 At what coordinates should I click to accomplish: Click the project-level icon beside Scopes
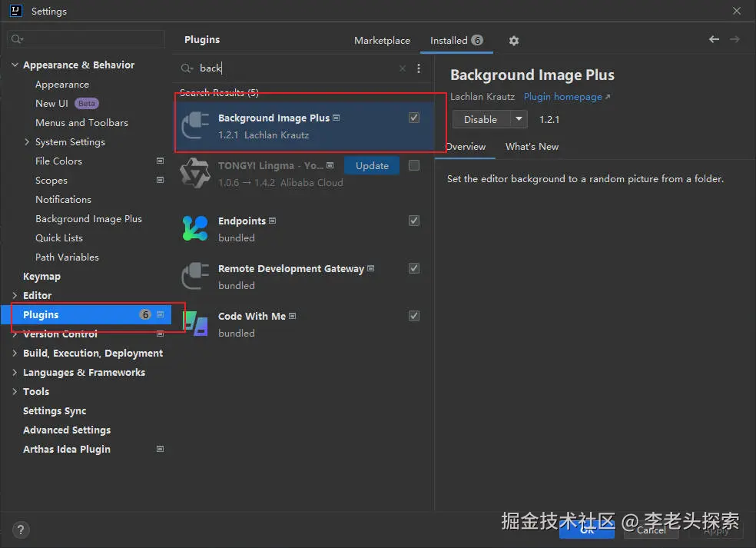[x=160, y=180]
